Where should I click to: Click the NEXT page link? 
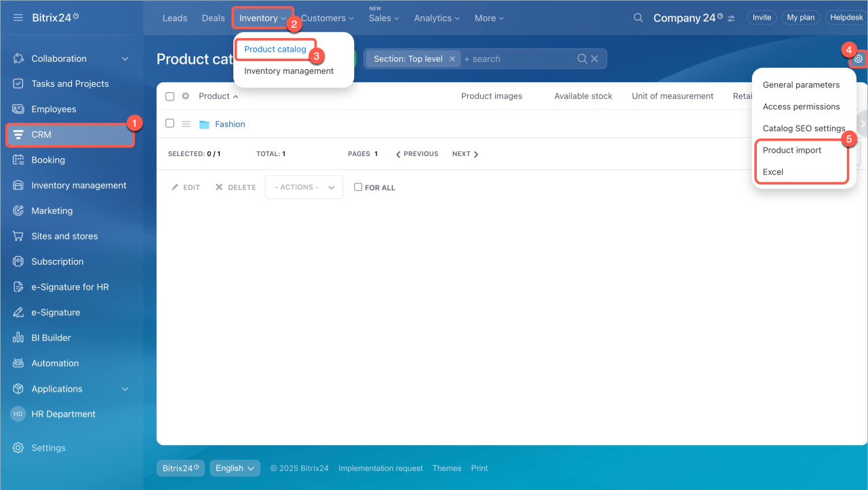(465, 154)
